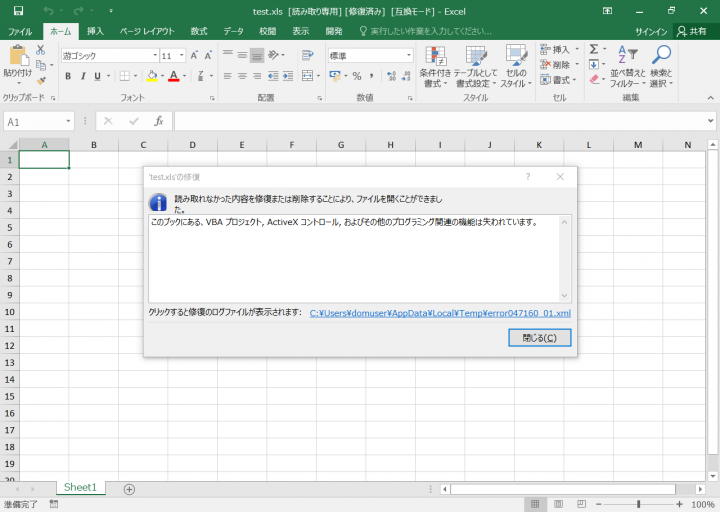Click the wrap text icon
The image size is (720, 512).
coord(308,55)
